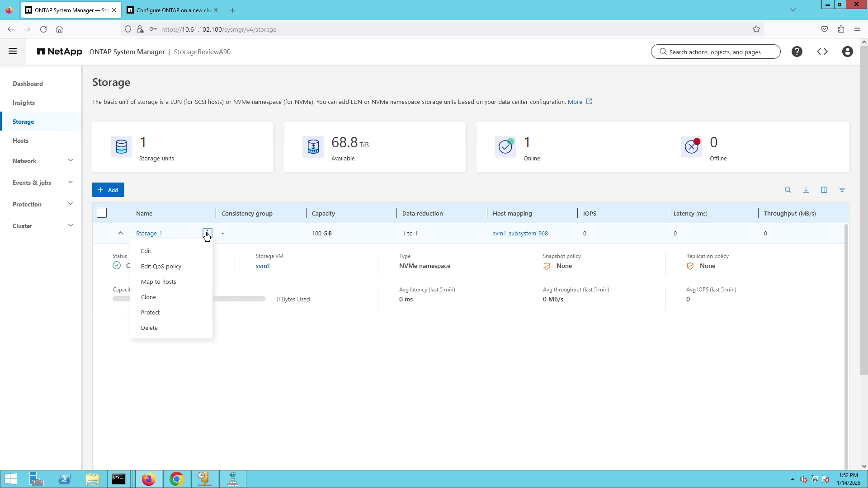Open Chrome from the taskbar
This screenshot has height=488, width=868.
click(x=176, y=479)
